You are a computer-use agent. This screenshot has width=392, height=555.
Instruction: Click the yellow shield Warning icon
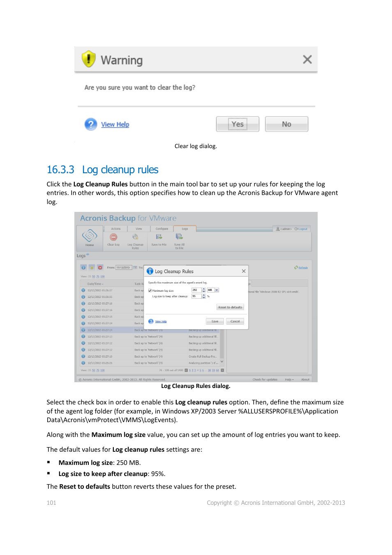point(88,59)
